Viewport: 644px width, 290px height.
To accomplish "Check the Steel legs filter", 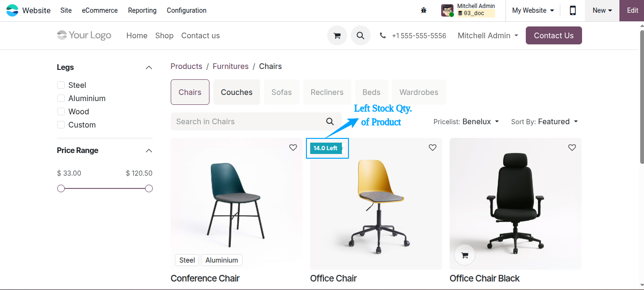I will tap(61, 85).
